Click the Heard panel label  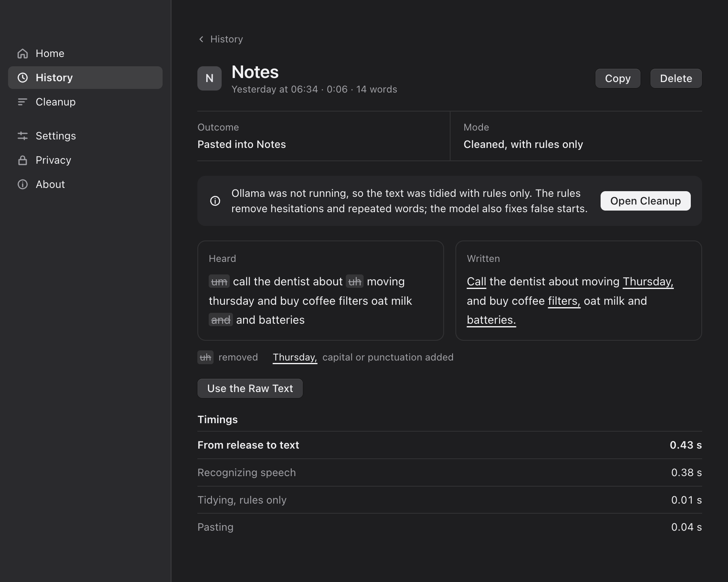coord(222,259)
